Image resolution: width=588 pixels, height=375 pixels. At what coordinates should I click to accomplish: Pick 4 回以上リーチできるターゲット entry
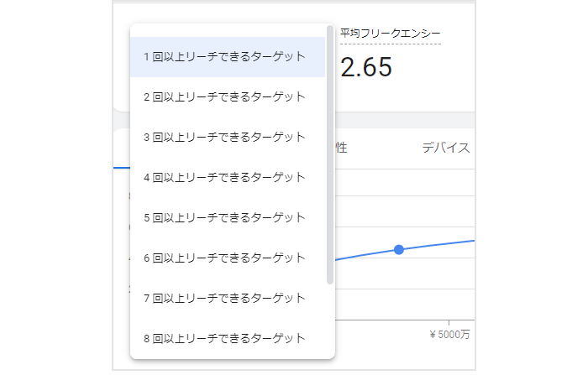pyautogui.click(x=228, y=178)
